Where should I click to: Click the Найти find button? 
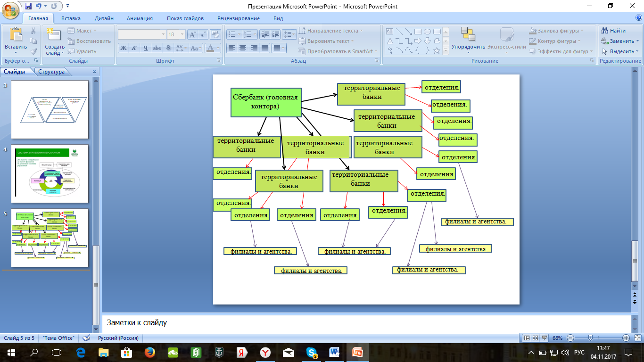[x=614, y=31]
